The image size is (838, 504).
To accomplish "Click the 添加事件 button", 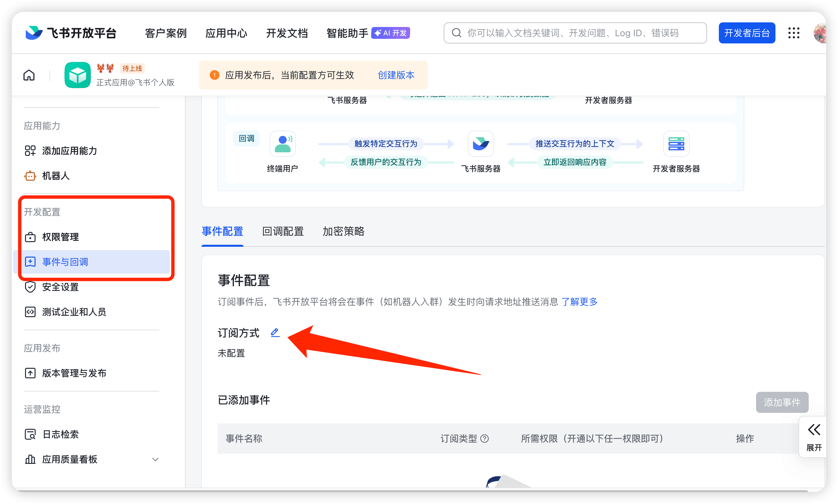I will 782,402.
